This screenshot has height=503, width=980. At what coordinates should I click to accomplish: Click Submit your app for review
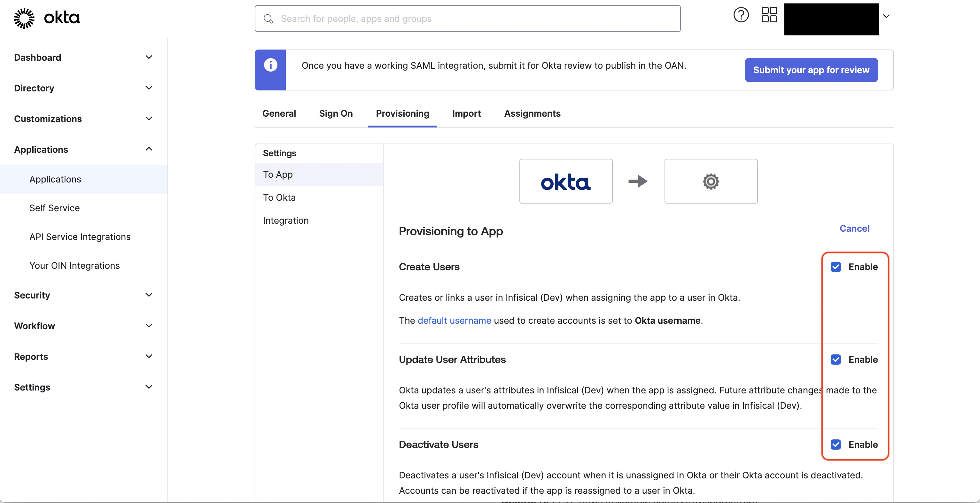click(811, 70)
